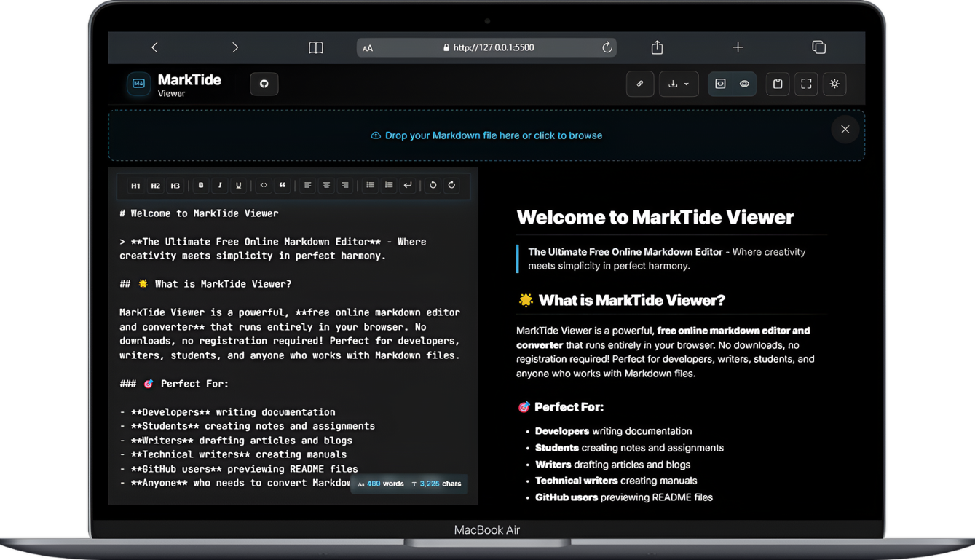Toggle the sync scrolling view icon
This screenshot has width=975, height=560.
720,84
